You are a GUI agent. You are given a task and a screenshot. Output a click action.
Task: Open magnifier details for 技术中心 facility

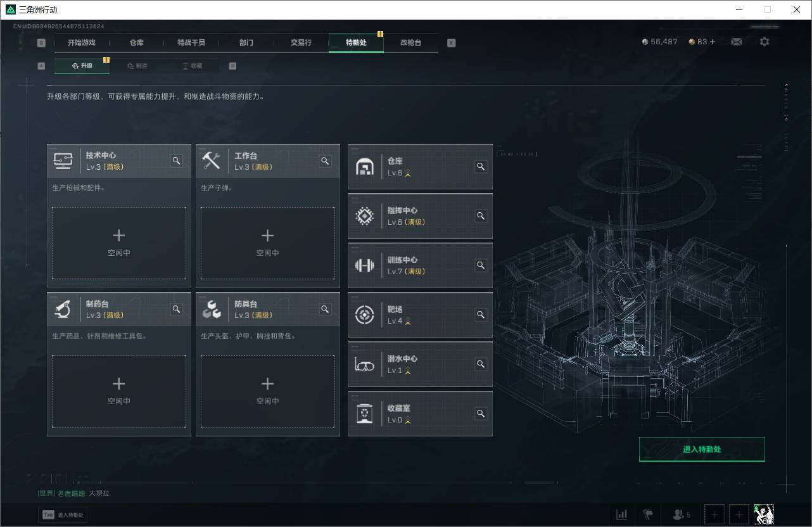click(x=176, y=161)
